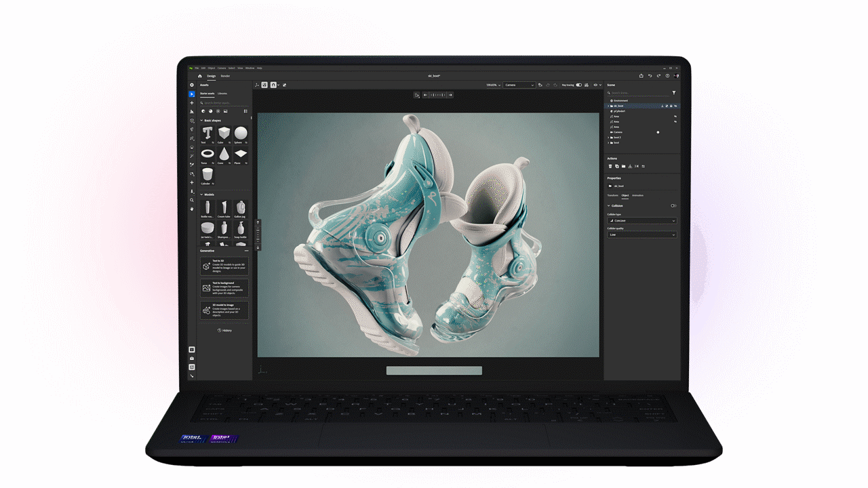Image resolution: width=868 pixels, height=488 pixels.
Task: Click the folder Group action icon
Action: pos(623,166)
